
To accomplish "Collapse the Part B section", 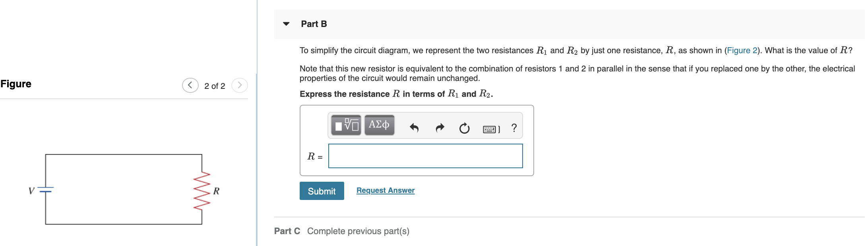I will tap(286, 24).
